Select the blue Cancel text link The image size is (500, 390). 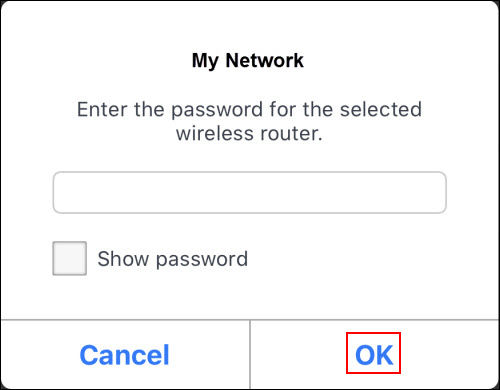125,355
